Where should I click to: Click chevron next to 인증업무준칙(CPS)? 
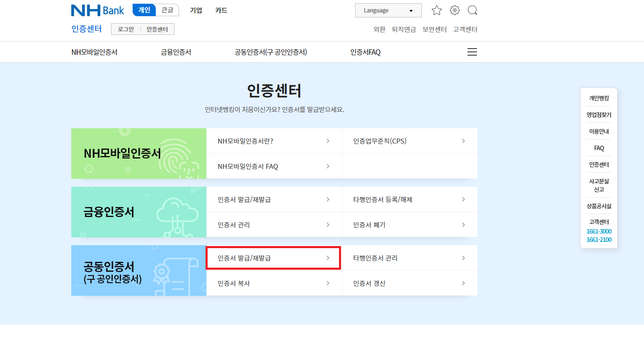tap(463, 141)
